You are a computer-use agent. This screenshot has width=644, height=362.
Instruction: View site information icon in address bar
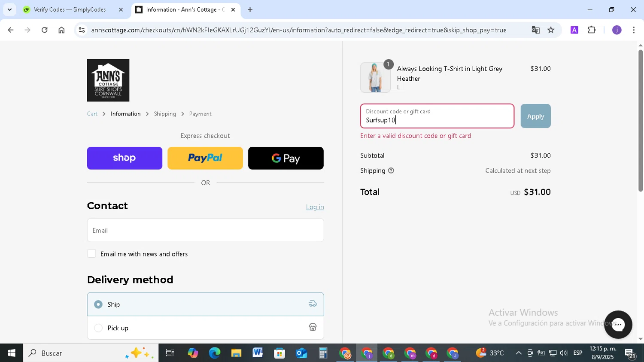click(82, 30)
